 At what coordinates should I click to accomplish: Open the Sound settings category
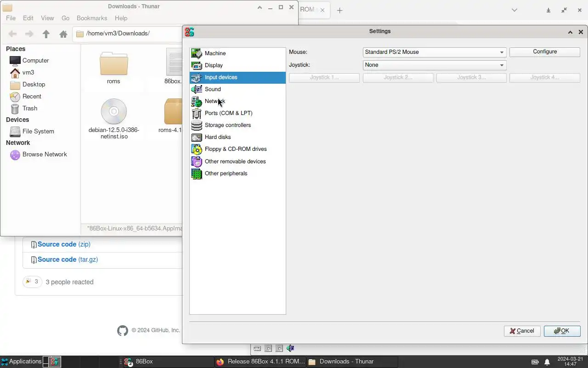237,89
